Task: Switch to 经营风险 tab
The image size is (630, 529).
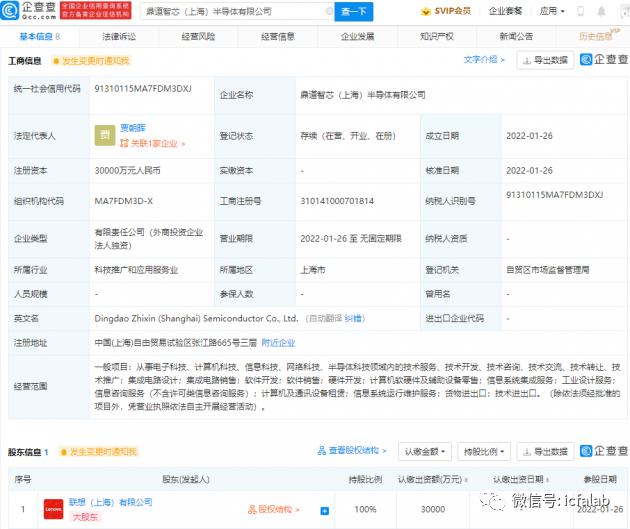Action: (198, 37)
